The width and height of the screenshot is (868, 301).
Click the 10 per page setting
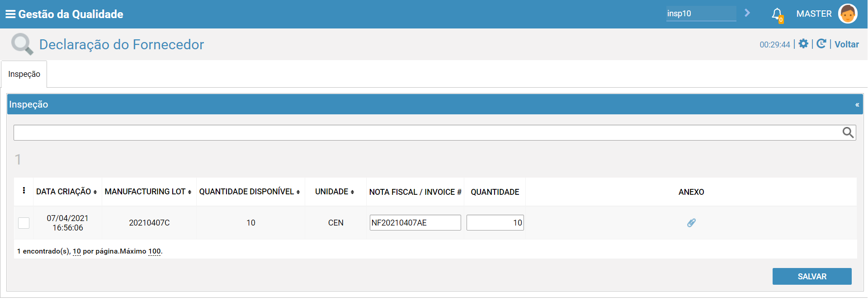[x=77, y=251]
